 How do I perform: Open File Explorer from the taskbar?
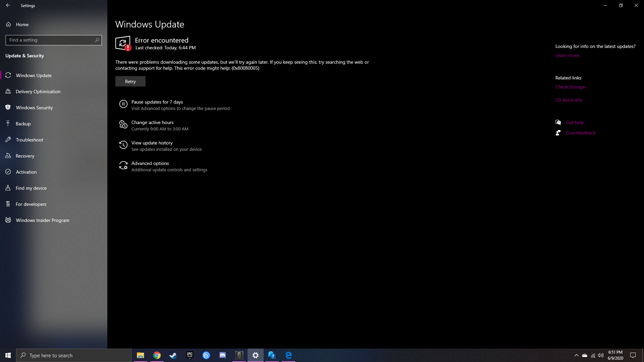140,355
